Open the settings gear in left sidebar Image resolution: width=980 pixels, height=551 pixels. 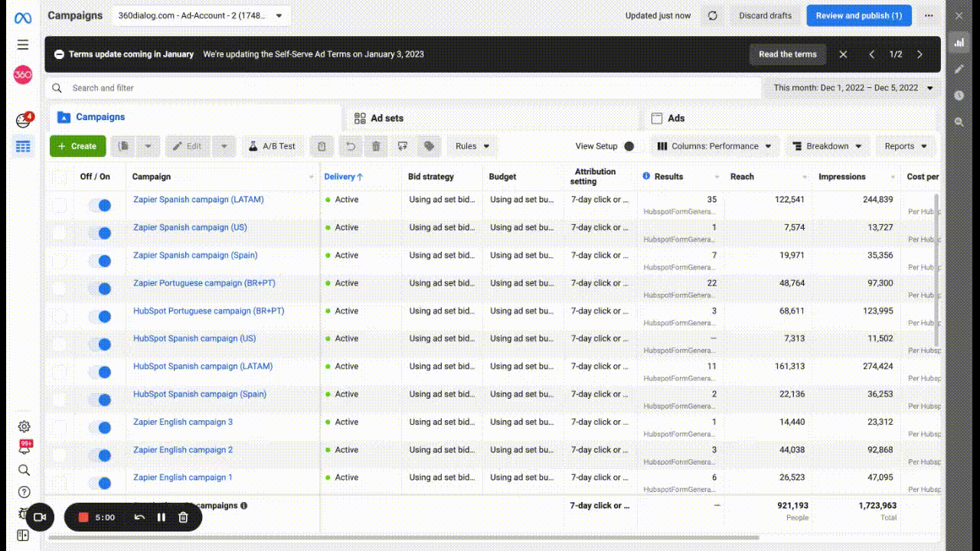[24, 426]
